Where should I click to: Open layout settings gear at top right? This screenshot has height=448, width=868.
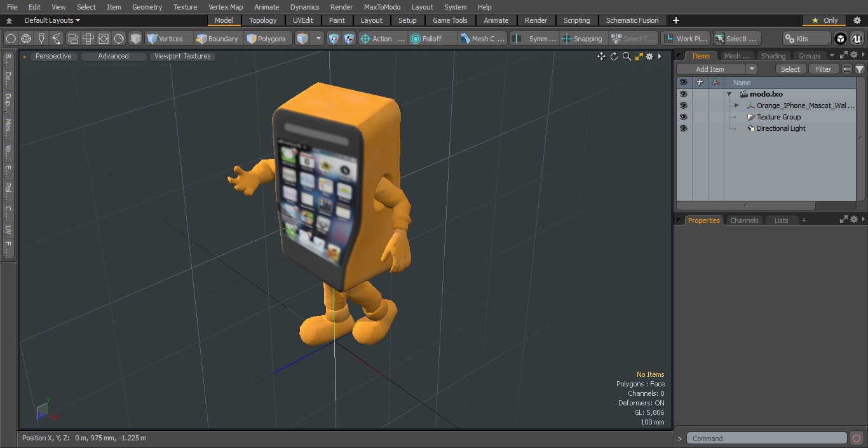point(857,20)
